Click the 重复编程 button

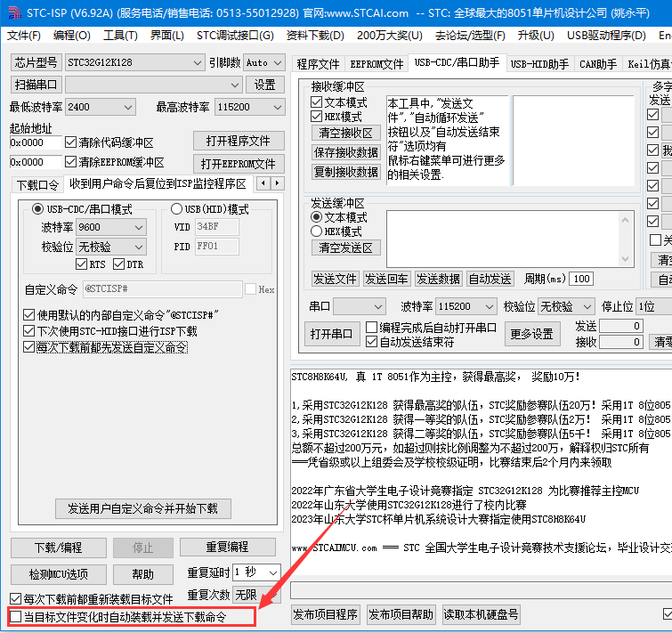coord(228,547)
